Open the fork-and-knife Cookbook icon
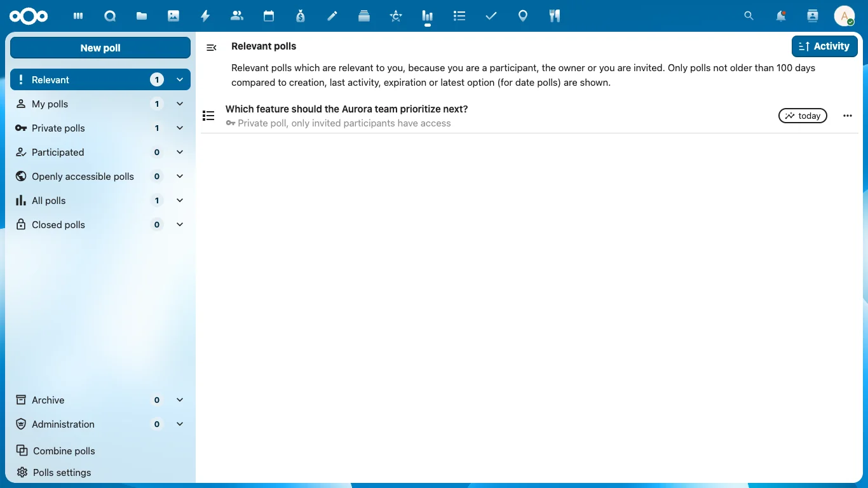The width and height of the screenshot is (868, 488). pyautogui.click(x=555, y=16)
